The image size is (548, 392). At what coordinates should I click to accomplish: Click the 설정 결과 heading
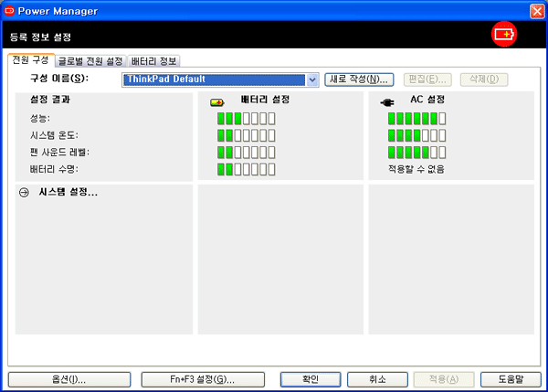(50, 100)
